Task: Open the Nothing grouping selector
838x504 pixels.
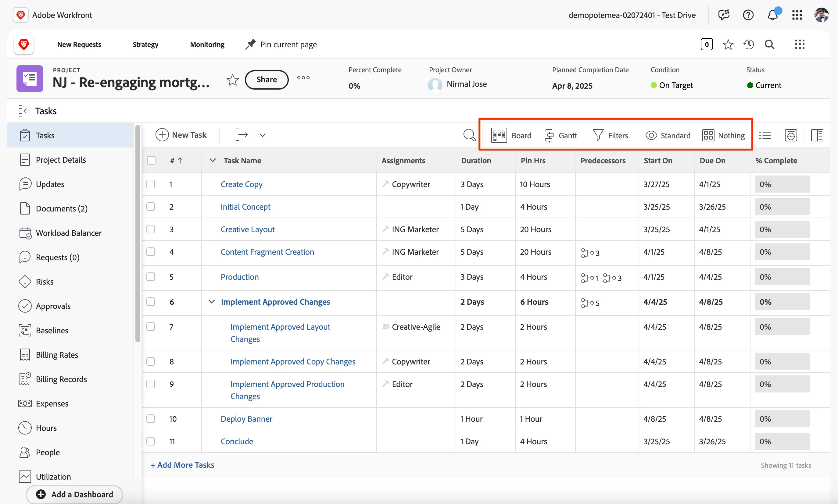Action: click(723, 136)
